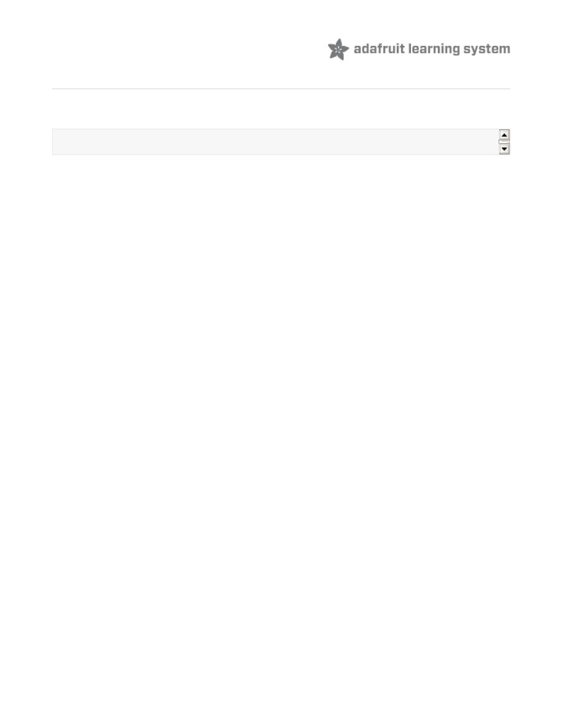
Task: Focus the gray scrollable text area
Action: click(275, 142)
